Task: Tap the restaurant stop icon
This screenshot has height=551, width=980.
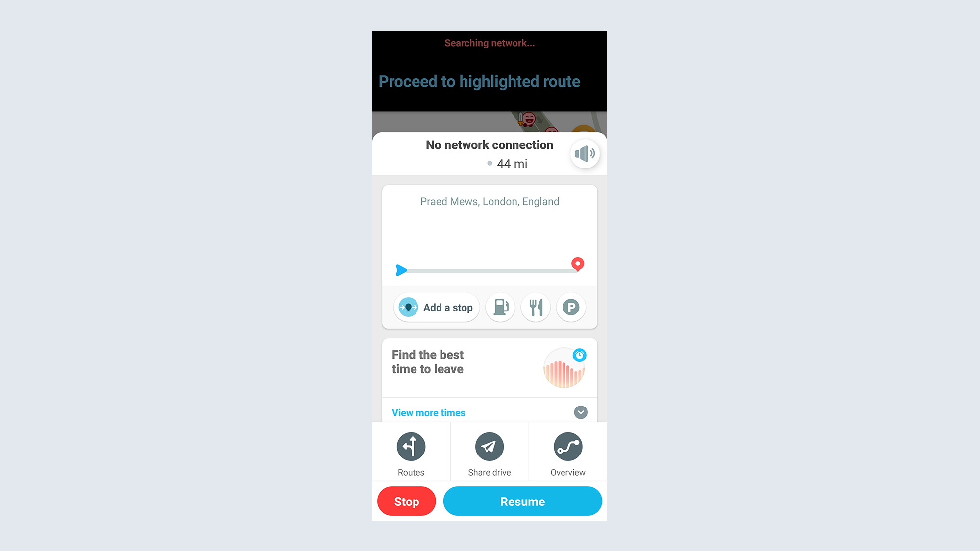Action: tap(536, 308)
